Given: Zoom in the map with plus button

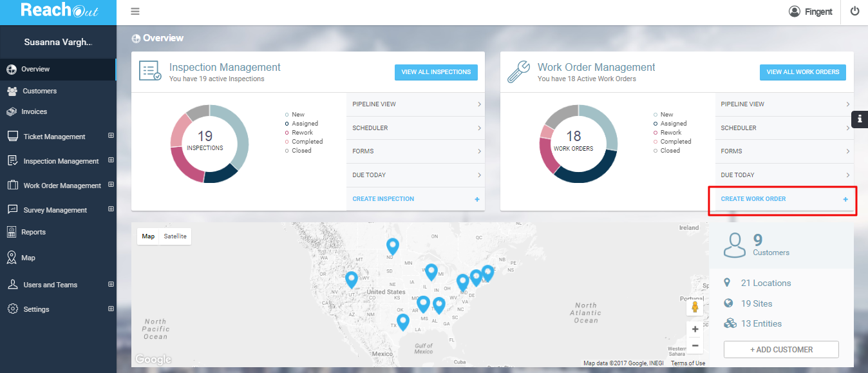Looking at the screenshot, I should [x=695, y=329].
